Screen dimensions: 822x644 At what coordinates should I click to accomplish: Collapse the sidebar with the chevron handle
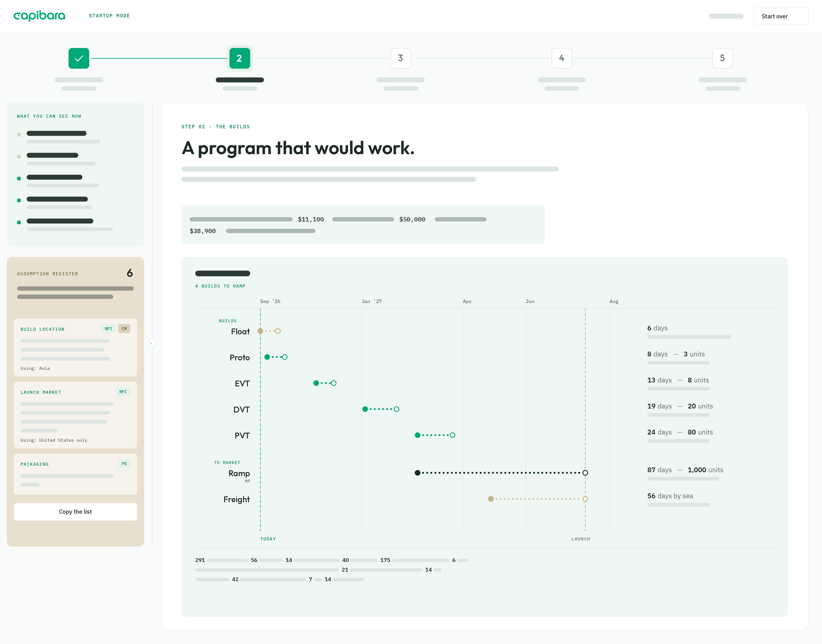(152, 343)
